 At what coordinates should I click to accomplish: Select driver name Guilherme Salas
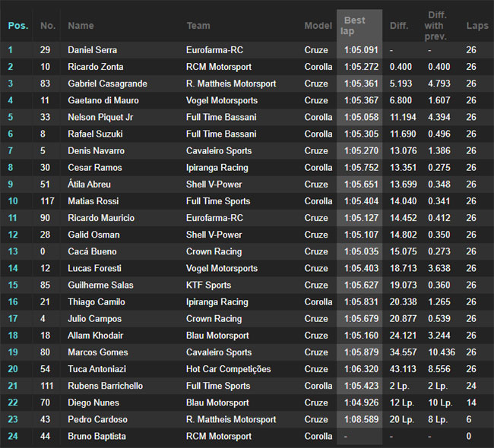(100, 285)
